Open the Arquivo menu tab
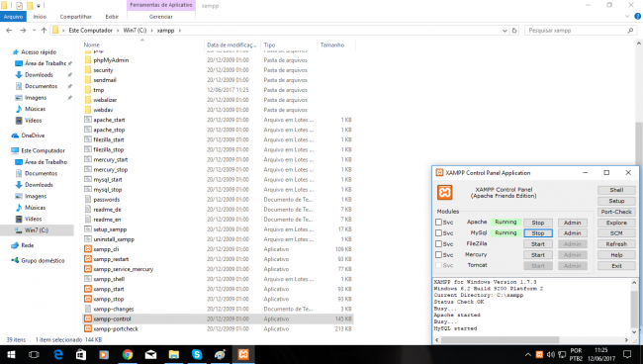Viewport: 643px width, 364px height. point(13,17)
